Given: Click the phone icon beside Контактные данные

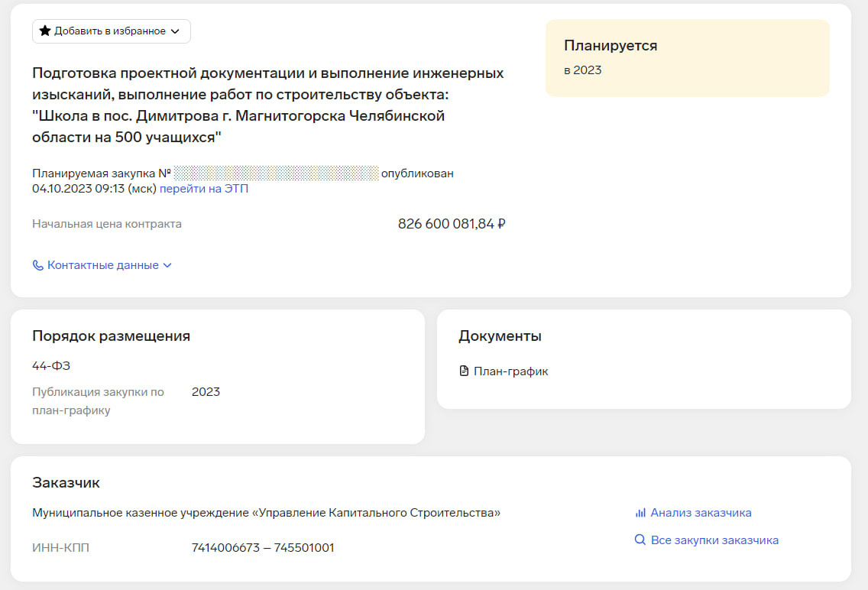Looking at the screenshot, I should 38,265.
